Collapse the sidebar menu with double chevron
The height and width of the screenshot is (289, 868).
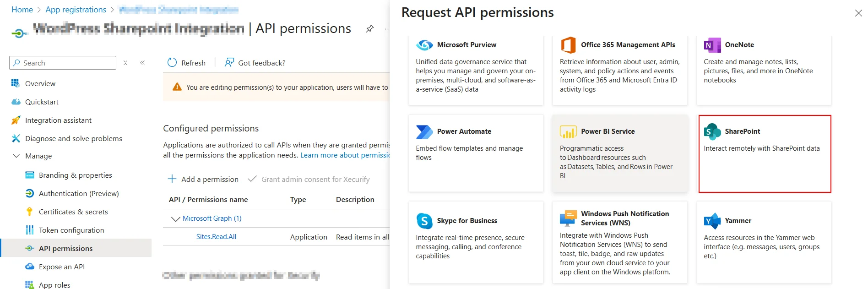(142, 63)
